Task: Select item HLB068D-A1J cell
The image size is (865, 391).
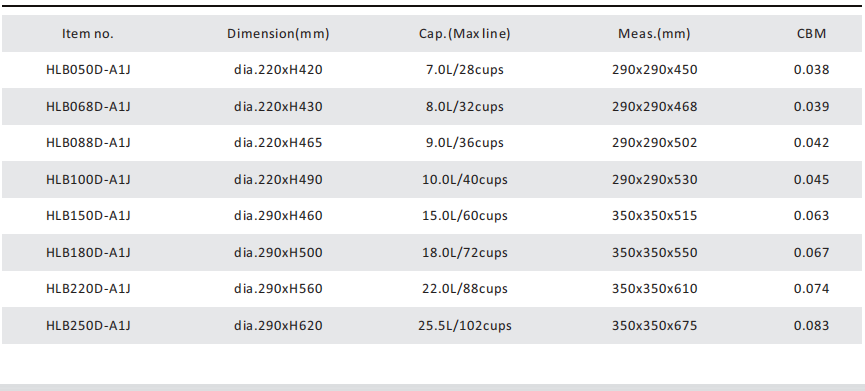Action: click(88, 106)
